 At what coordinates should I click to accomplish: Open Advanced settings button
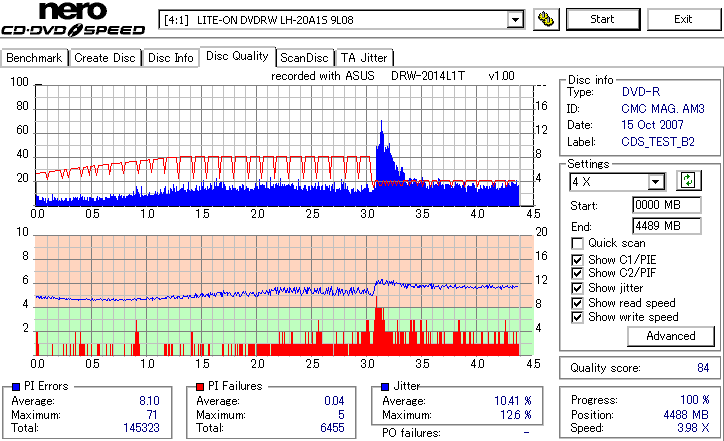point(670,336)
